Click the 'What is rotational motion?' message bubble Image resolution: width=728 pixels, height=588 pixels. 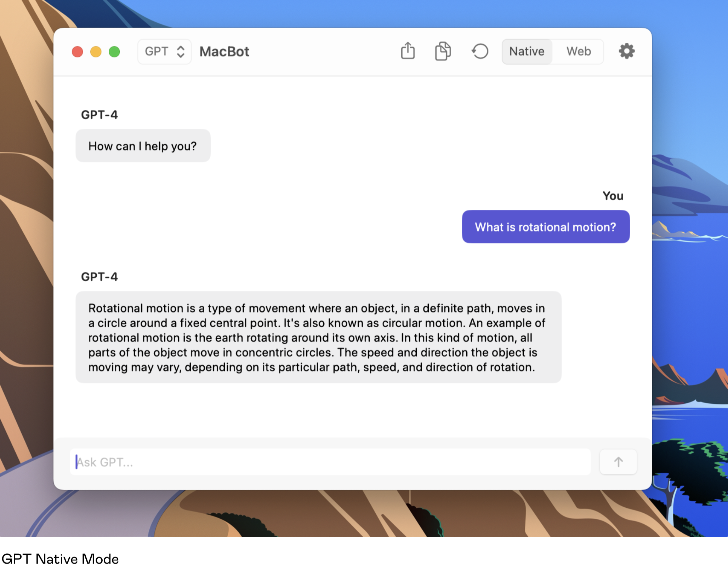pos(545,227)
